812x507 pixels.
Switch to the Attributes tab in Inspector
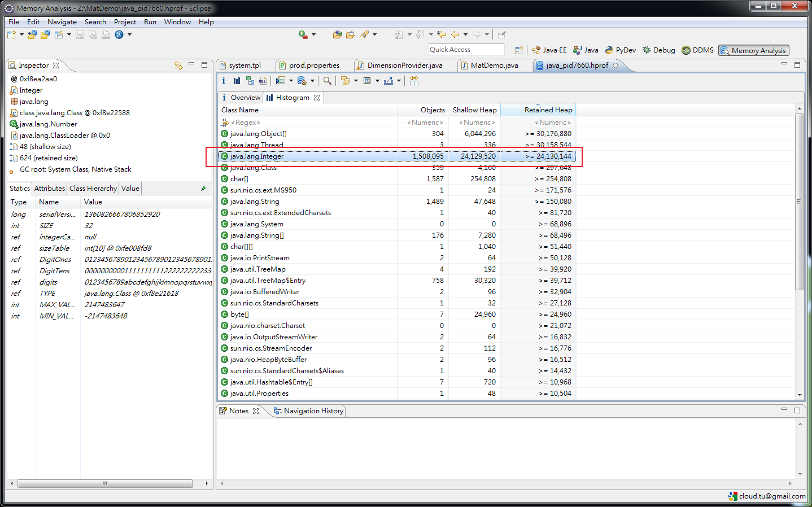pyautogui.click(x=50, y=189)
